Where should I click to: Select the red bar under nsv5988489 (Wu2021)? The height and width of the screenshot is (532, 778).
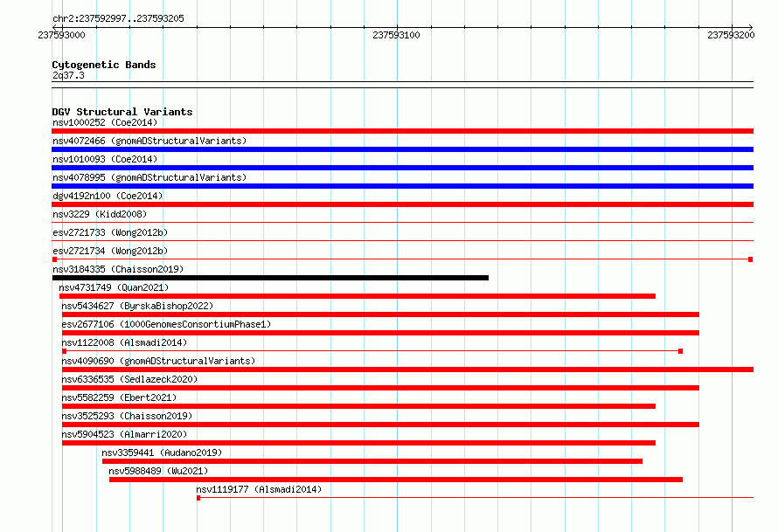396,480
